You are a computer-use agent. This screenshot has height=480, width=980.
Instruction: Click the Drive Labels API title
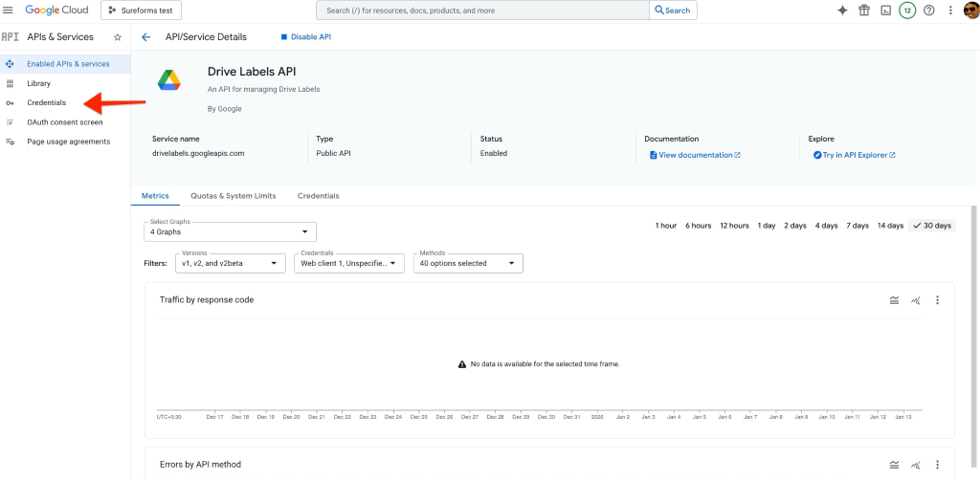click(252, 72)
